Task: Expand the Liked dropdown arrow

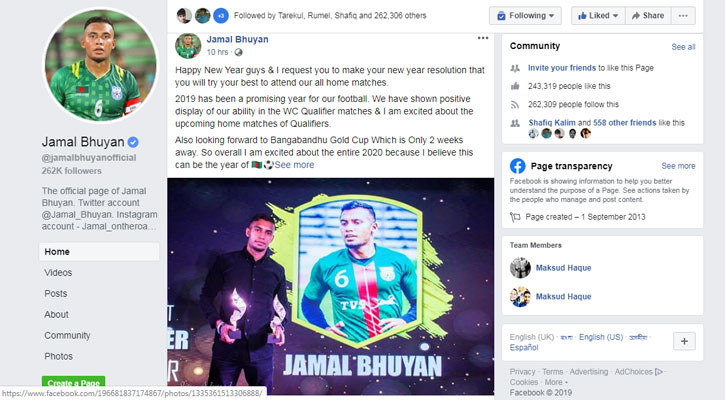Action: click(x=615, y=16)
